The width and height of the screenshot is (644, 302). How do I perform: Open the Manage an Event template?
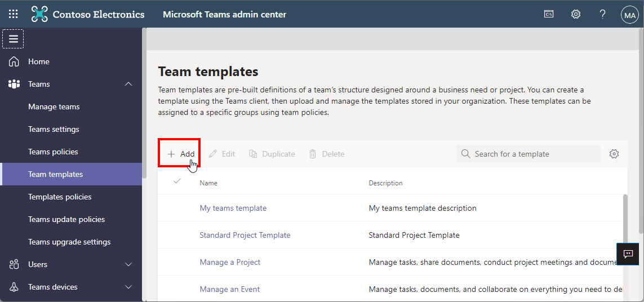(x=230, y=289)
